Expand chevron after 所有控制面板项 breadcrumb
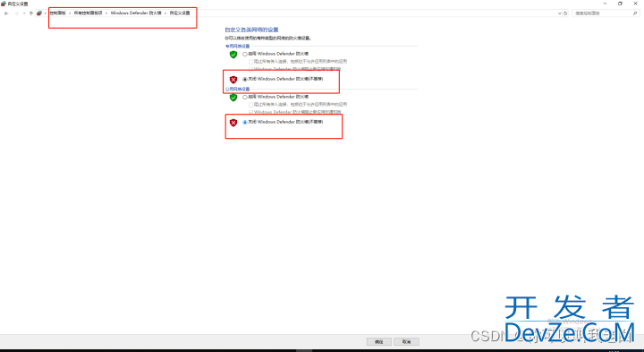 point(106,13)
